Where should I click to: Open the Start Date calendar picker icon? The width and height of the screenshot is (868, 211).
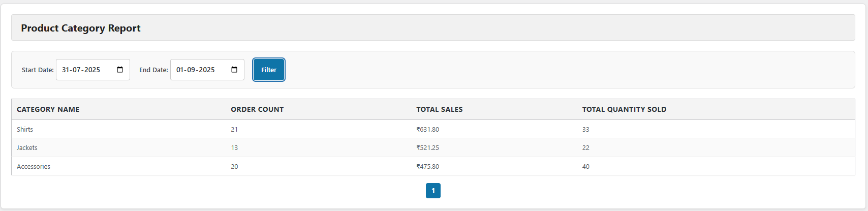tap(120, 70)
